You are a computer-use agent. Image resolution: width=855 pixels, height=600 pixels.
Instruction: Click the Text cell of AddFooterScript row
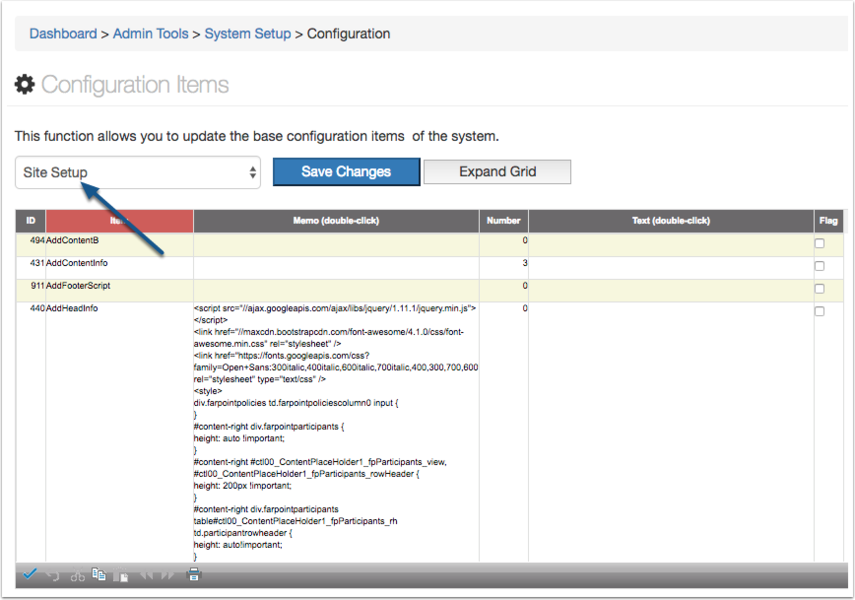coord(671,290)
